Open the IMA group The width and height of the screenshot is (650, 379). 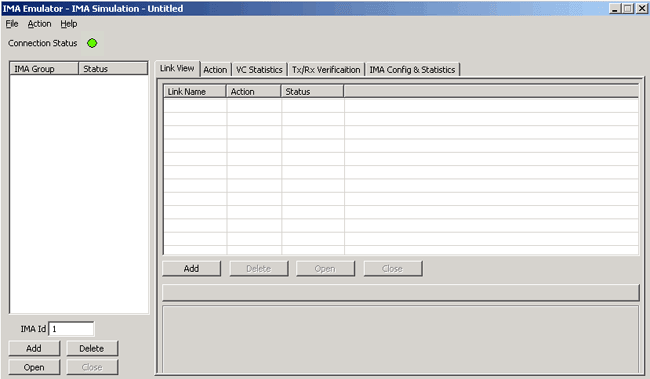click(x=34, y=367)
